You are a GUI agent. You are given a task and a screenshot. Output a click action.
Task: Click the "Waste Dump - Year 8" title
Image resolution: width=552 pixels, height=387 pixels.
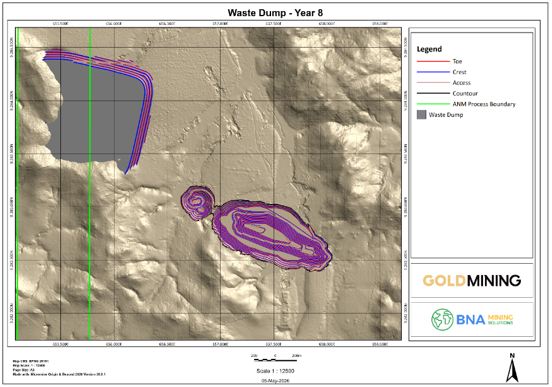coord(275,13)
